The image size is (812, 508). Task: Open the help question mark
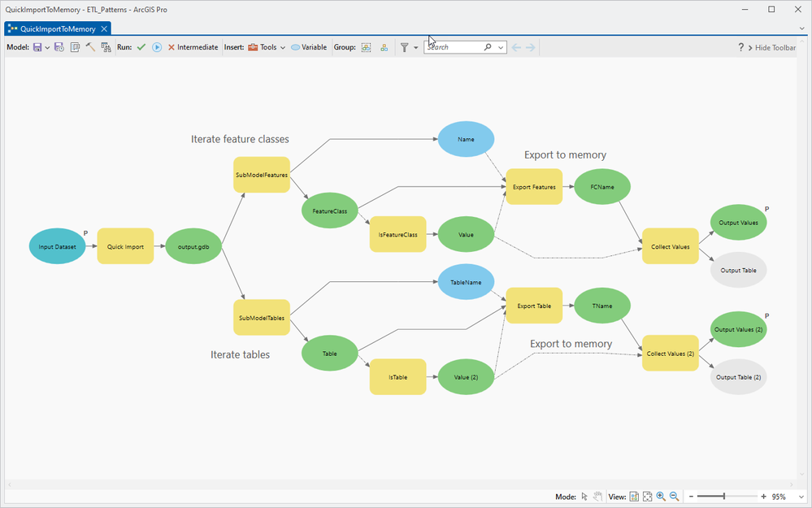click(x=741, y=47)
